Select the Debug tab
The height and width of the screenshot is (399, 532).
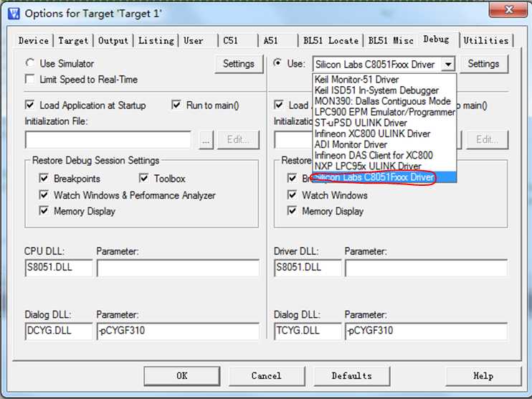point(437,39)
